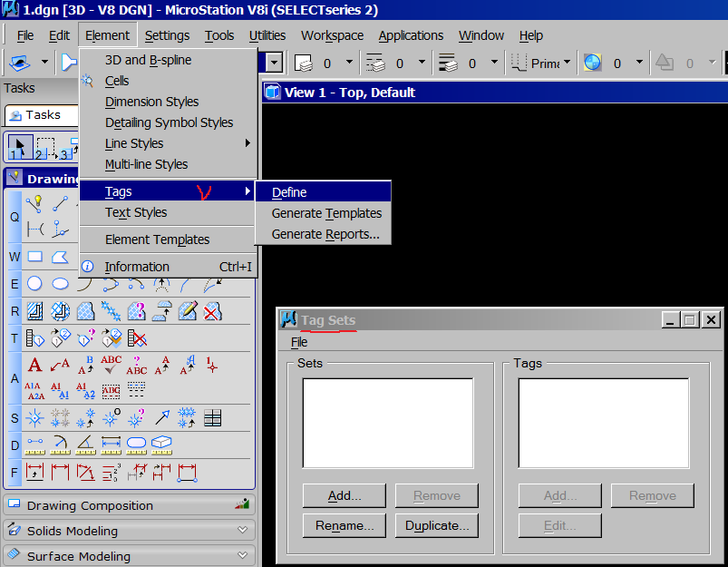
Task: Open Element Templates from Element menu
Action: (167, 240)
